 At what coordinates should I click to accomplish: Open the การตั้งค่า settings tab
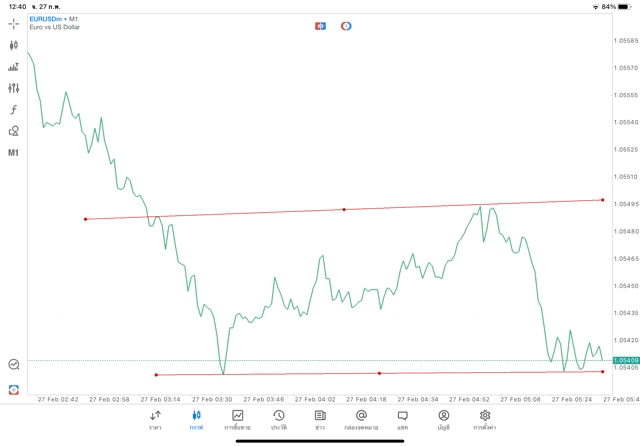pyautogui.click(x=485, y=419)
